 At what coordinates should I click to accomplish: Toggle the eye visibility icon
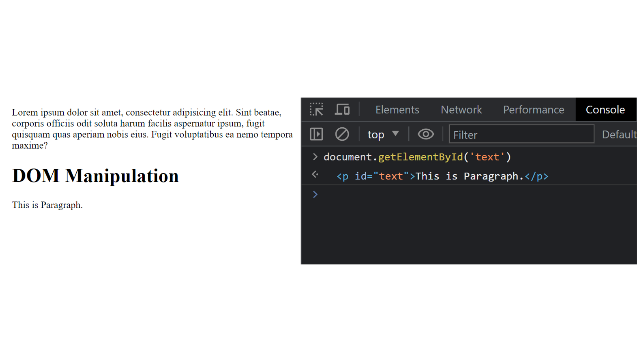coord(425,134)
